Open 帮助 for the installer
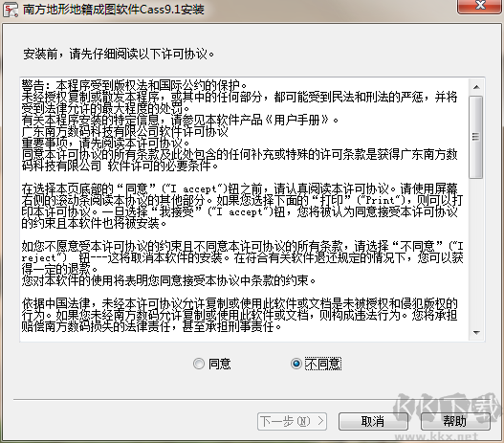Viewport: 504px width, 443px height. (x=455, y=421)
